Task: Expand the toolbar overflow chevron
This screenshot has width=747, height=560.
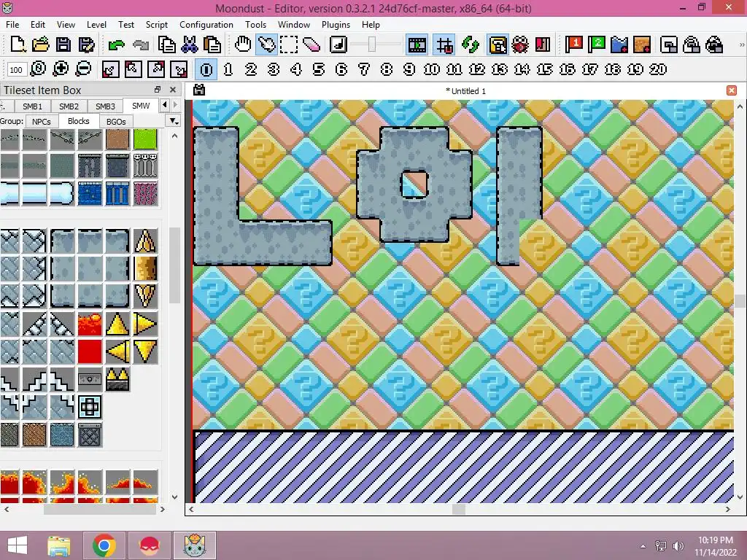Action: (x=742, y=44)
